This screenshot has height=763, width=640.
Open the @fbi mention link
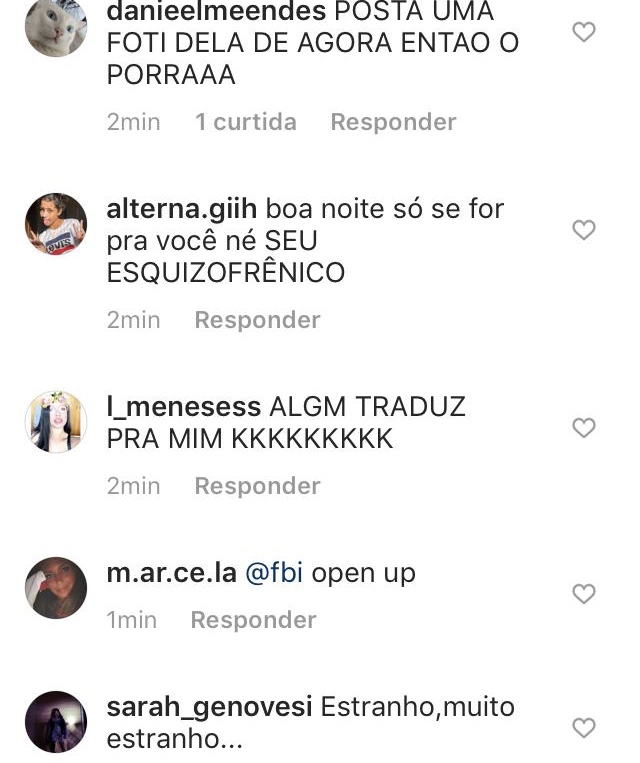274,573
